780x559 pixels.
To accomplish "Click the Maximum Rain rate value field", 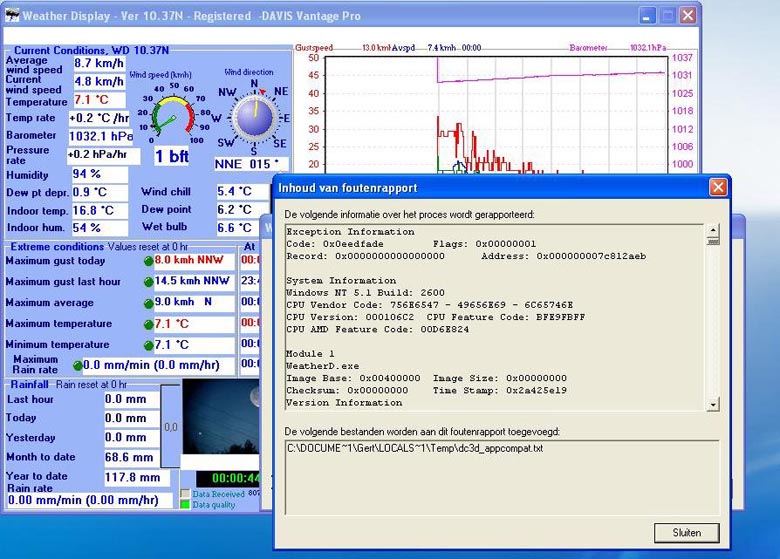I will [158, 366].
